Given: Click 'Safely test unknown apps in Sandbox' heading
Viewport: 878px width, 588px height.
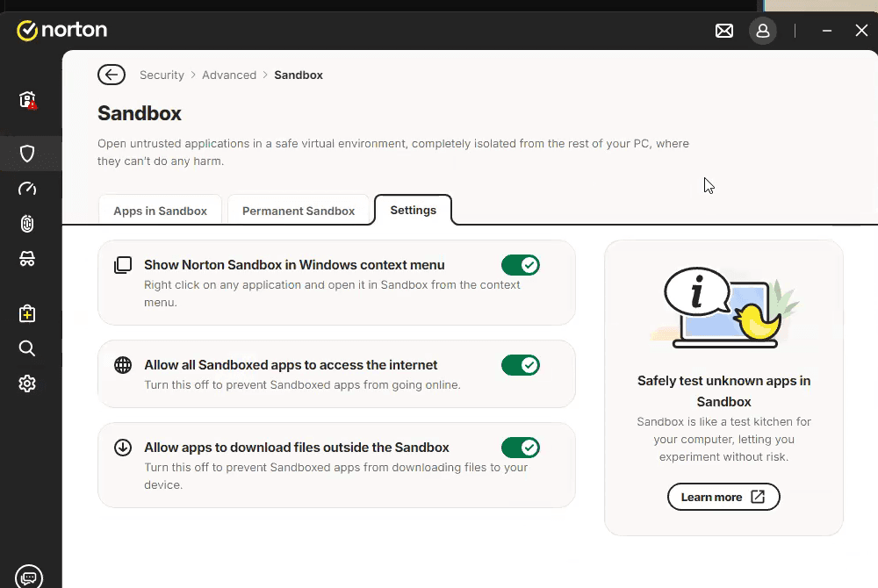Looking at the screenshot, I should [724, 391].
